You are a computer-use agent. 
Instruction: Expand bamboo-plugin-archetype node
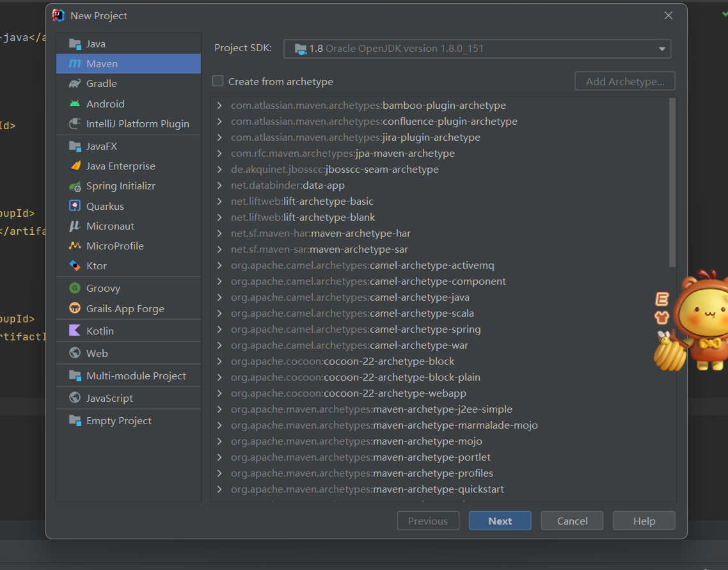click(219, 106)
